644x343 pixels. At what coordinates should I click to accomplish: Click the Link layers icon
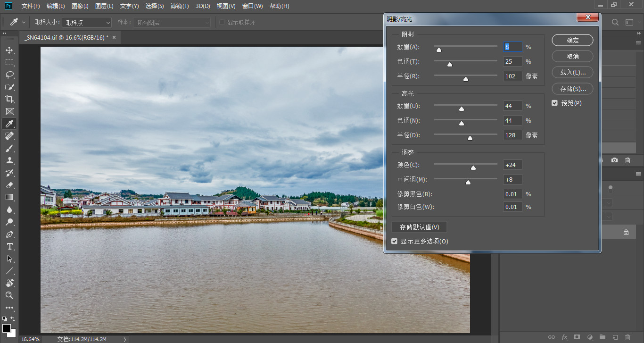(x=551, y=337)
